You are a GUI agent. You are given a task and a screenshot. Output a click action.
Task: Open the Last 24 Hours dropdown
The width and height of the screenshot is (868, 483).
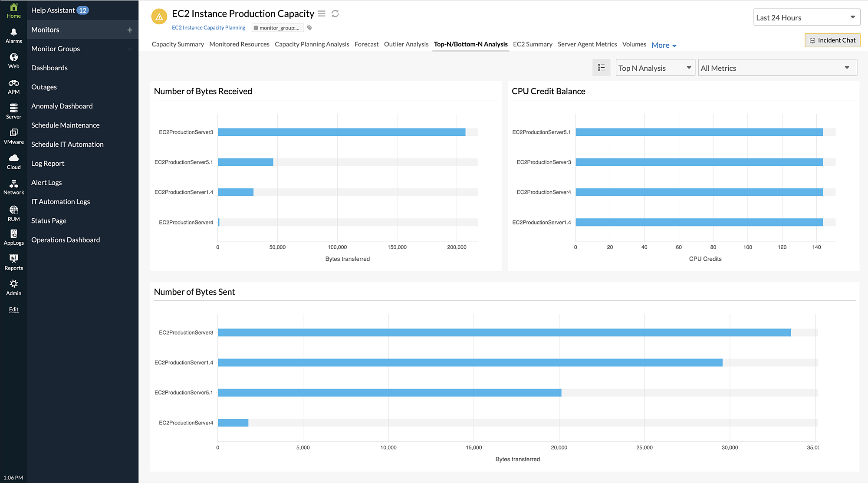click(806, 17)
